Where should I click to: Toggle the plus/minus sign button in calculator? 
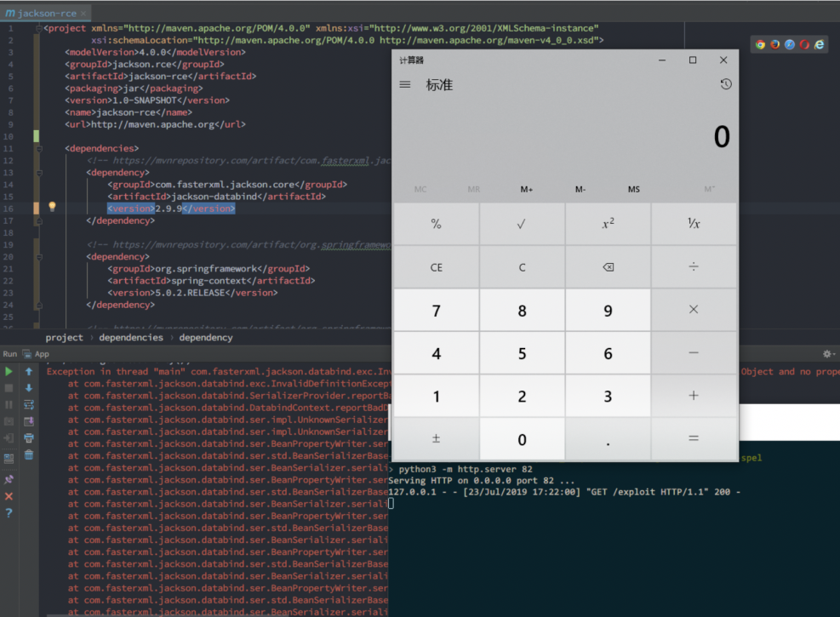pos(436,439)
